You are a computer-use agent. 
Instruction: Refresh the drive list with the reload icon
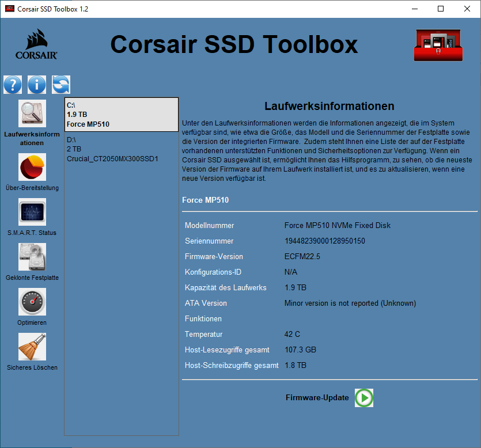click(61, 85)
